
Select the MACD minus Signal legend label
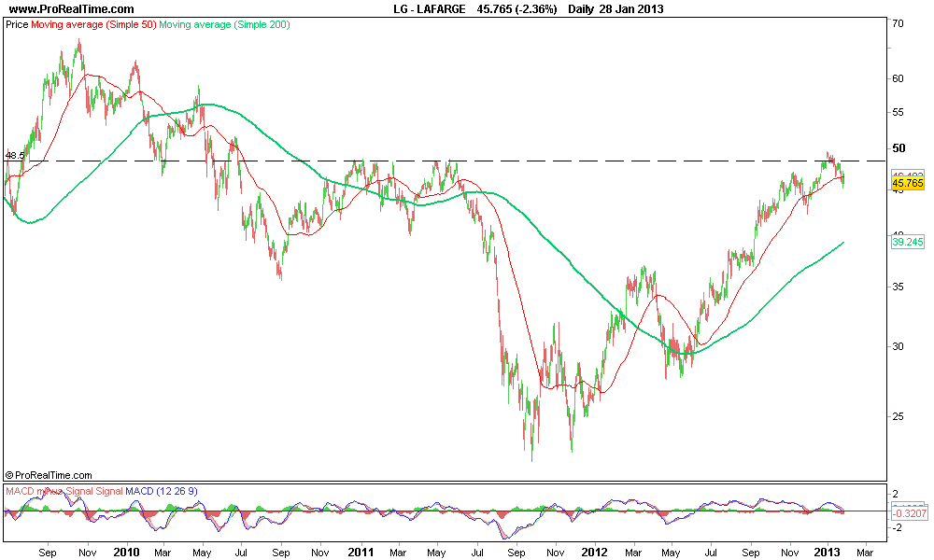point(50,492)
